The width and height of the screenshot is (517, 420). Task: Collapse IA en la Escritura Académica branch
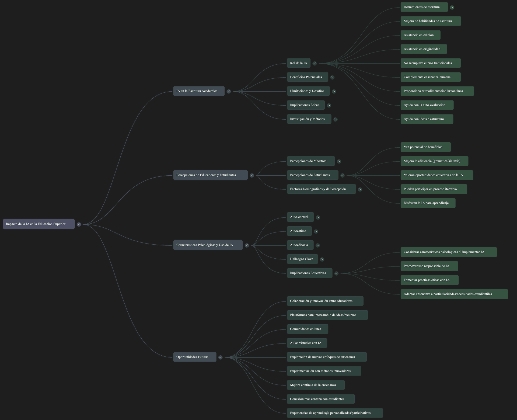[x=229, y=91]
